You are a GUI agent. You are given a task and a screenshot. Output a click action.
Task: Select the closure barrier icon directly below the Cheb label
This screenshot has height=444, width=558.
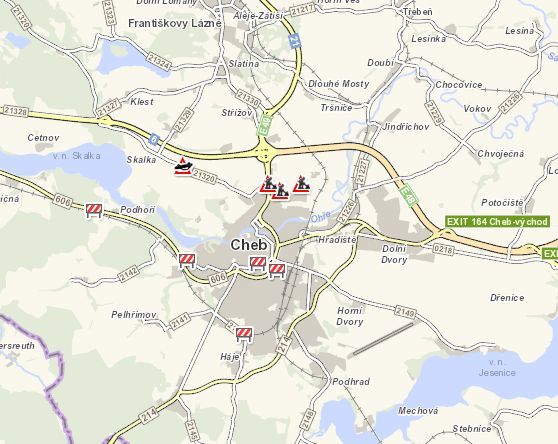[258, 264]
